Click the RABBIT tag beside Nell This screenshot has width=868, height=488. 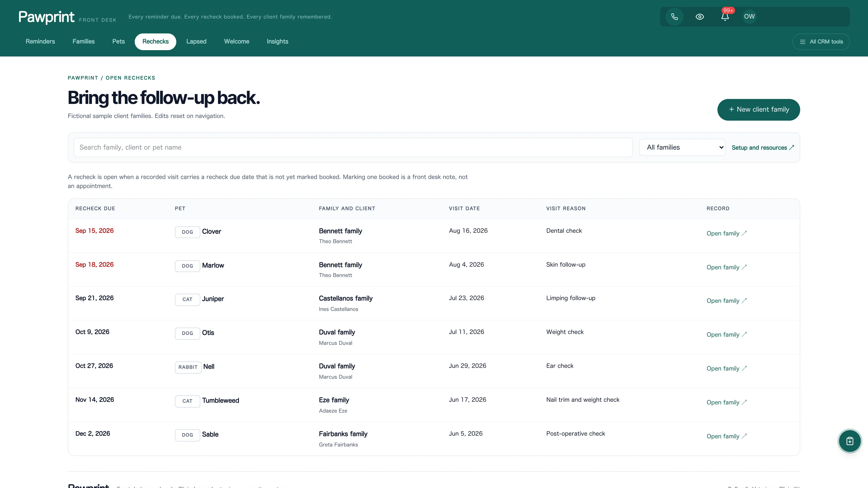click(x=188, y=367)
